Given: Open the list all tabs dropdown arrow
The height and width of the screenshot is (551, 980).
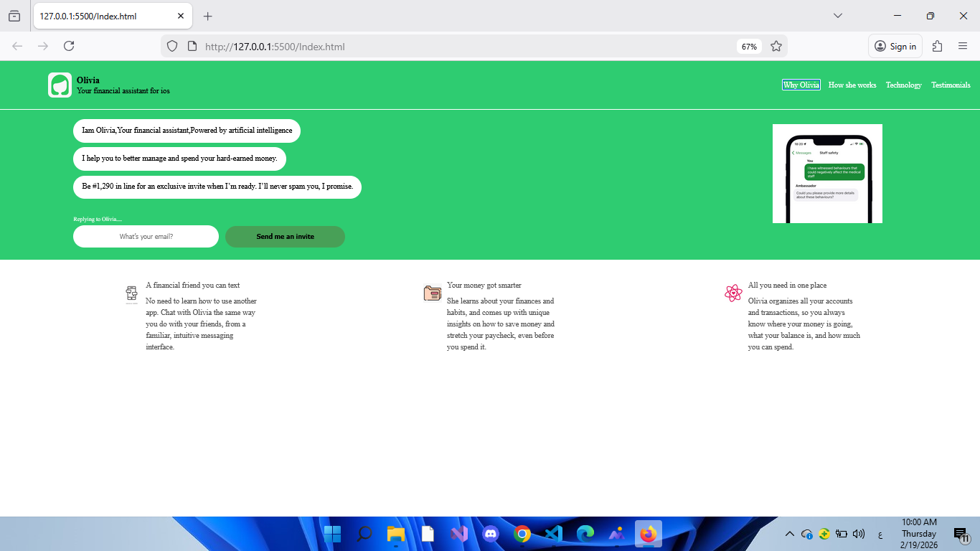Looking at the screenshot, I should click(x=837, y=16).
